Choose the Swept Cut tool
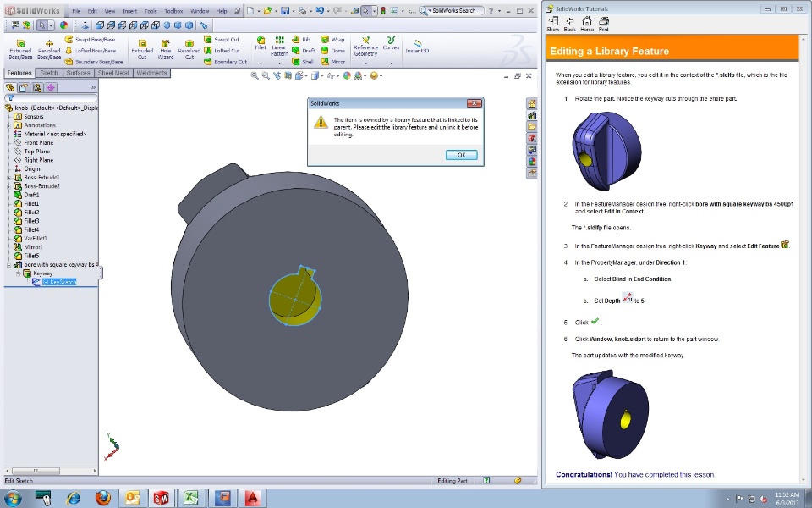812x508 pixels. pos(222,40)
